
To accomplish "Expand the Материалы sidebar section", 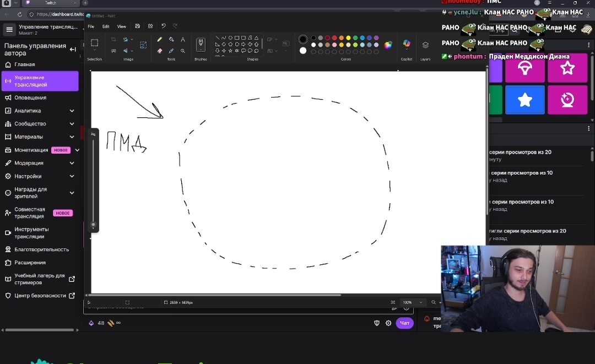I will click(72, 137).
